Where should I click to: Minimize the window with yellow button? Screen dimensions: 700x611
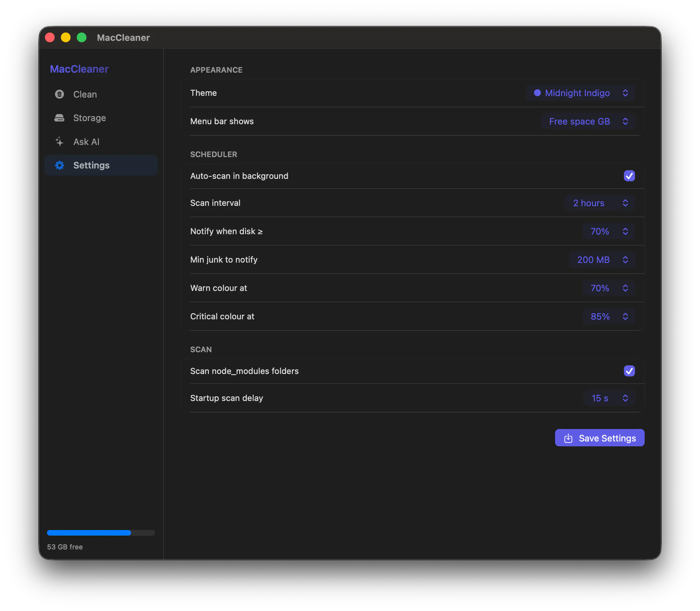(x=66, y=37)
